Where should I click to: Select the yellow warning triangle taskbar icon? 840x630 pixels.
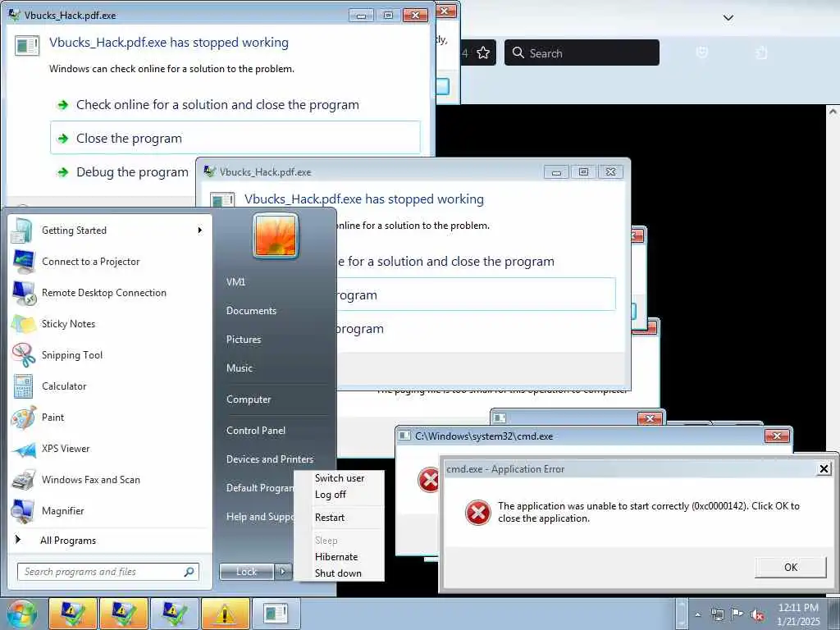click(225, 614)
